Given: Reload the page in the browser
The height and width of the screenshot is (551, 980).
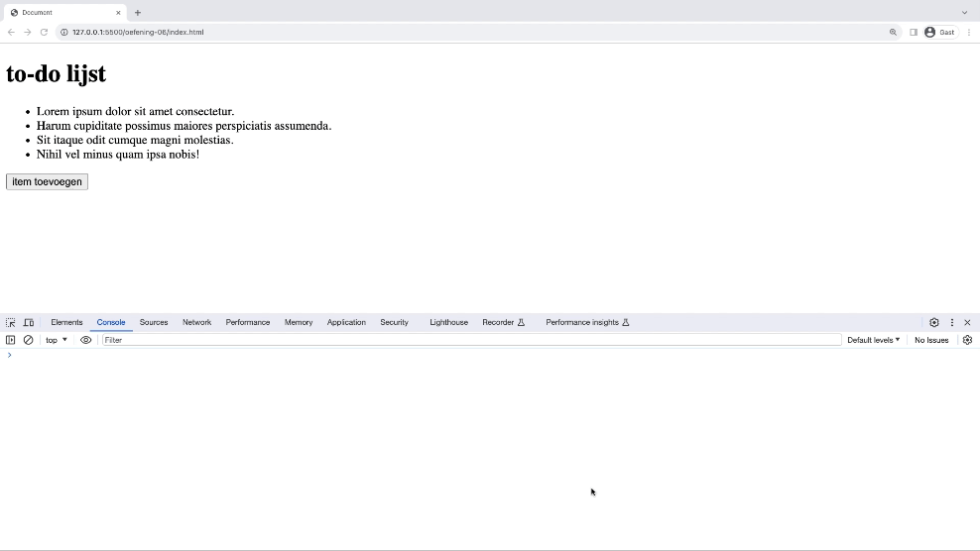Looking at the screenshot, I should [x=44, y=32].
